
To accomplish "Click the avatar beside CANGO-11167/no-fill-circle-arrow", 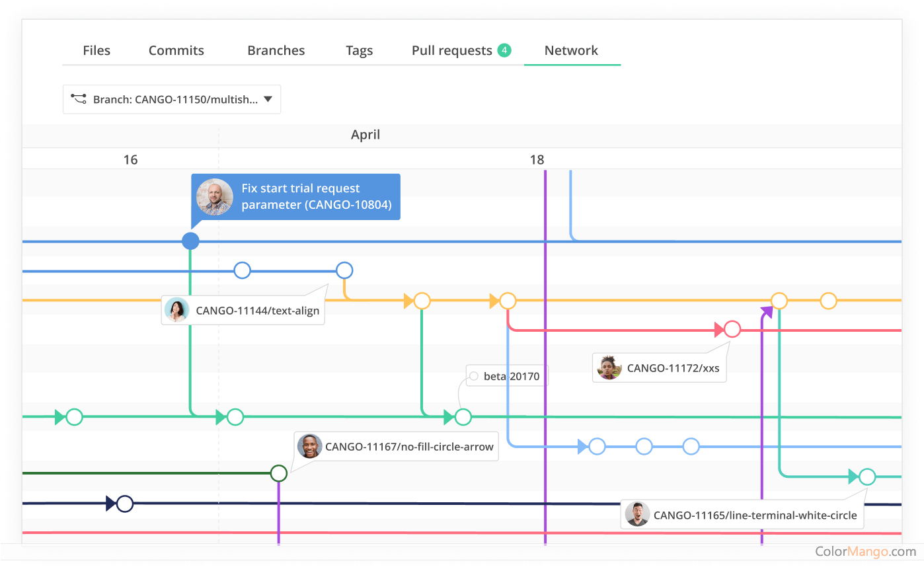I will click(x=309, y=446).
